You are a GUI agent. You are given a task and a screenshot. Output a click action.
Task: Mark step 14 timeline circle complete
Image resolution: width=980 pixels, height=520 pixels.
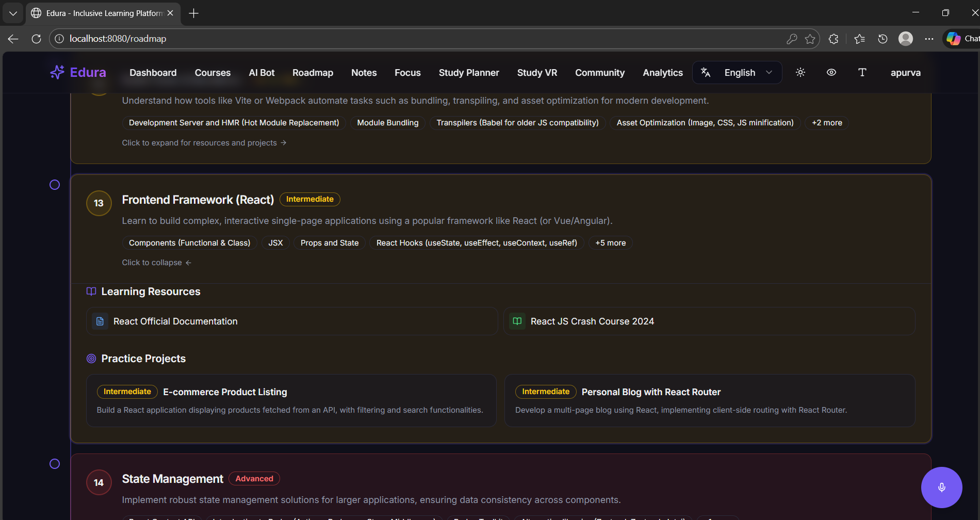pyautogui.click(x=55, y=464)
